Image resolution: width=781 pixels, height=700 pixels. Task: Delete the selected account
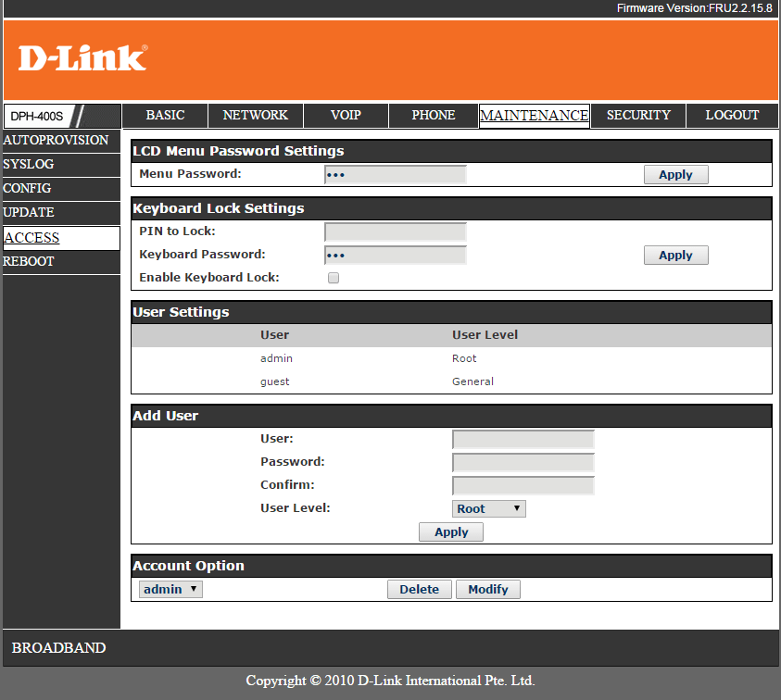pyautogui.click(x=420, y=590)
